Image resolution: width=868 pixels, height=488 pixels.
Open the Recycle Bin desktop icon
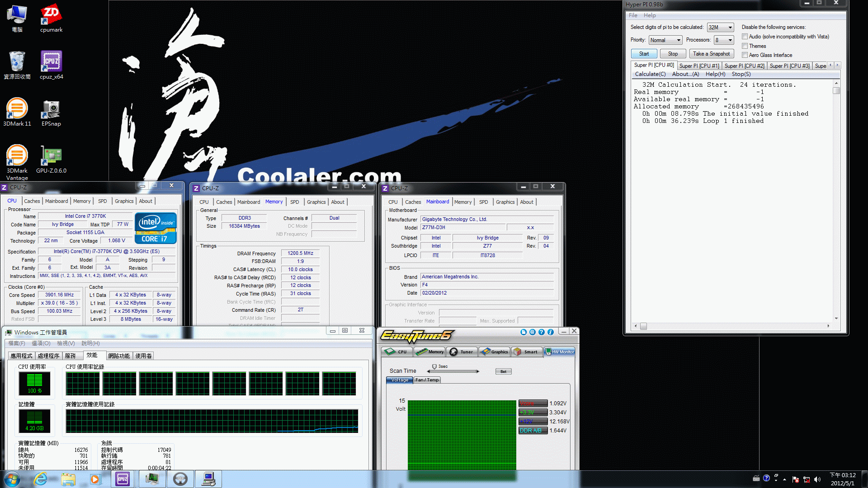(17, 65)
